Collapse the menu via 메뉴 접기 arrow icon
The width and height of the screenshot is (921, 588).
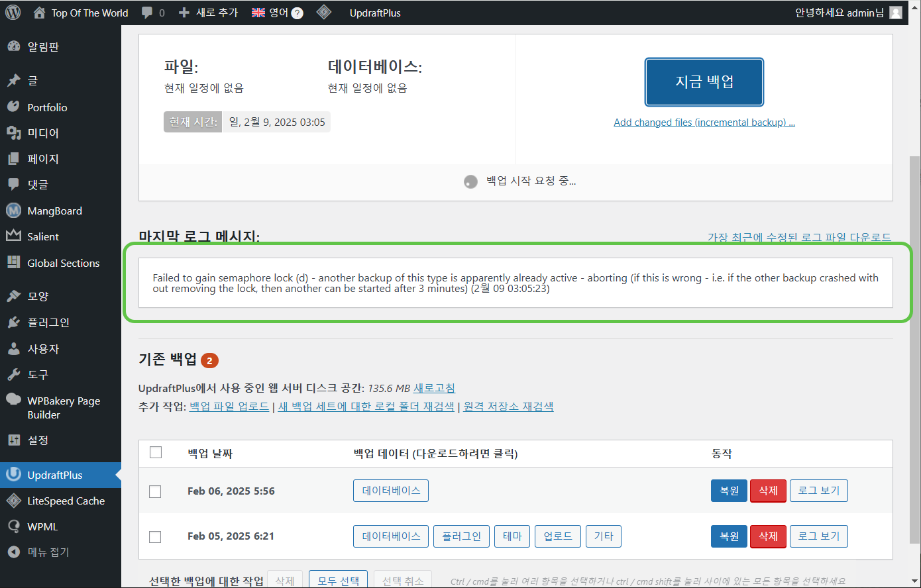click(x=14, y=552)
